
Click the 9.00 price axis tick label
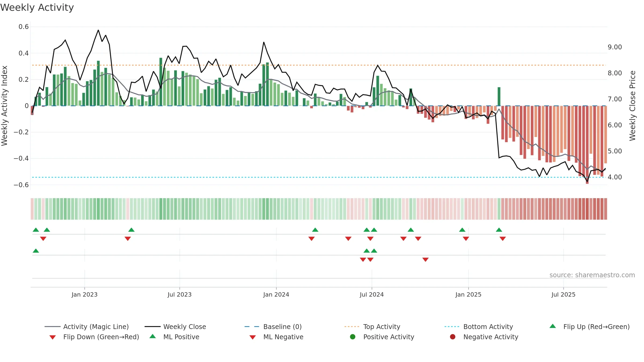coord(615,47)
